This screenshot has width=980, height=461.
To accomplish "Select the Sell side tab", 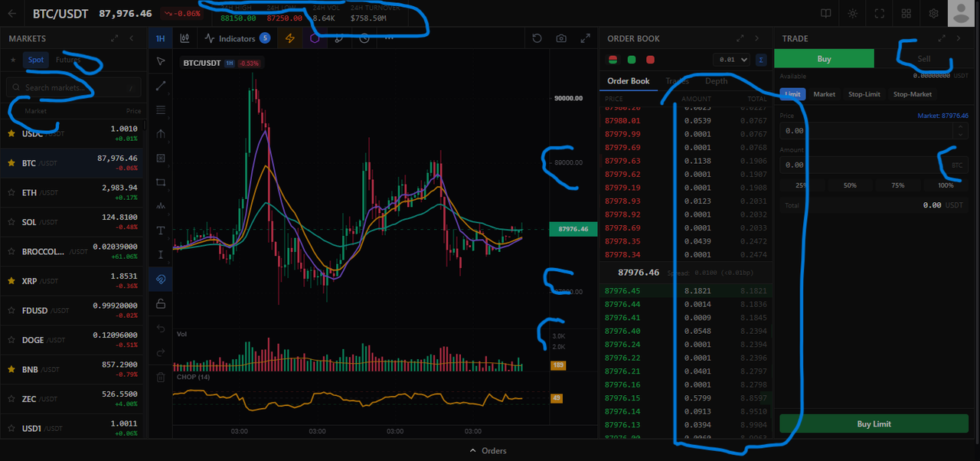I will tap(924, 59).
